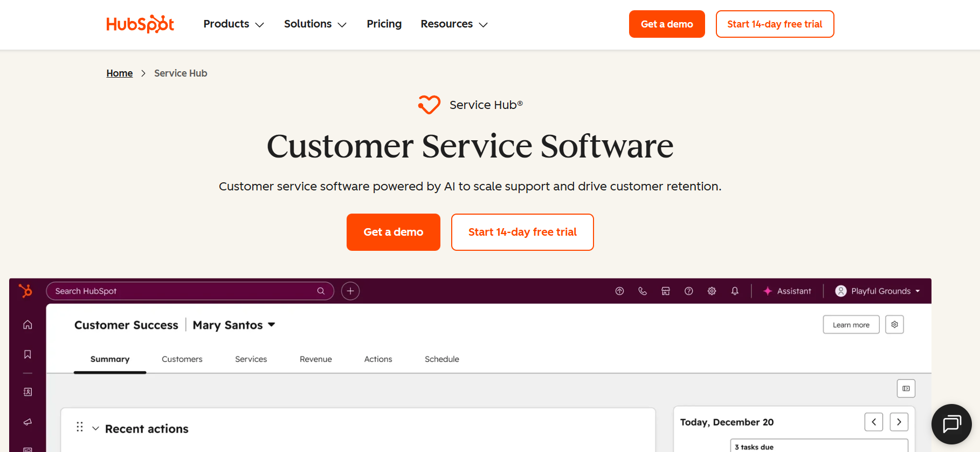Screen dimensions: 980x452
Task: Toggle the side panel layout icon
Action: pyautogui.click(x=906, y=388)
